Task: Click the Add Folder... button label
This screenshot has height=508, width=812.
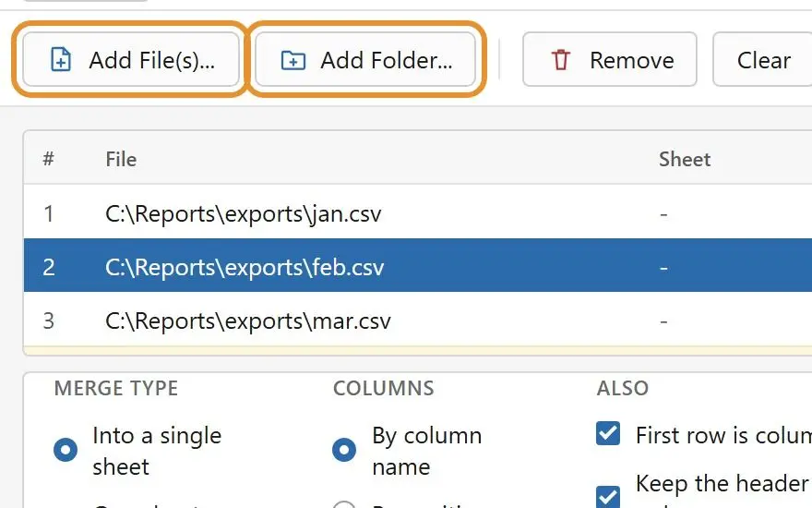Action: coord(387,60)
